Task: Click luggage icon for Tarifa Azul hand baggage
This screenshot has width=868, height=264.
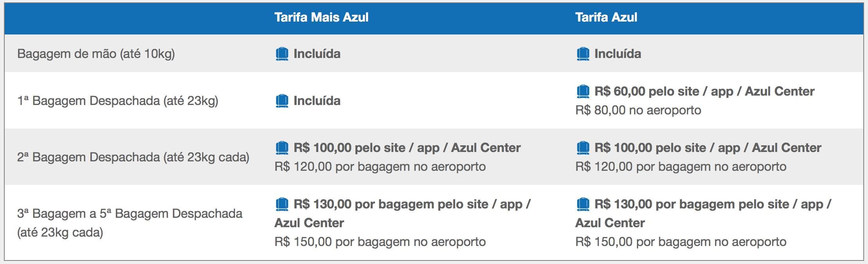Action: point(583,54)
